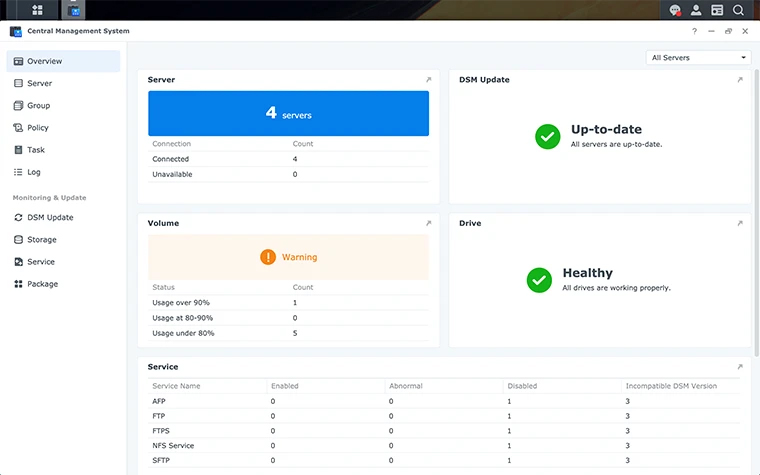Navigate to Storage monitoring page
This screenshot has width=760, height=475.
[x=42, y=240]
